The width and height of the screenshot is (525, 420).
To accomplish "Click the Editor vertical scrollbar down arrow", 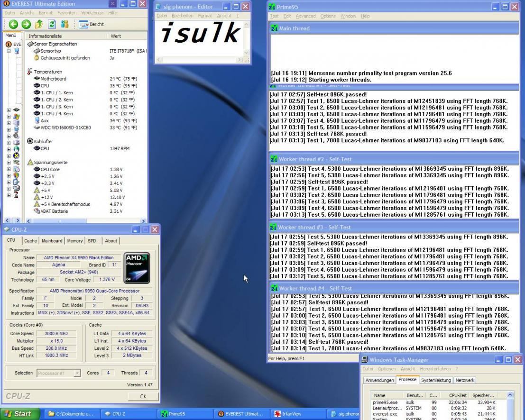I will click(x=247, y=52).
